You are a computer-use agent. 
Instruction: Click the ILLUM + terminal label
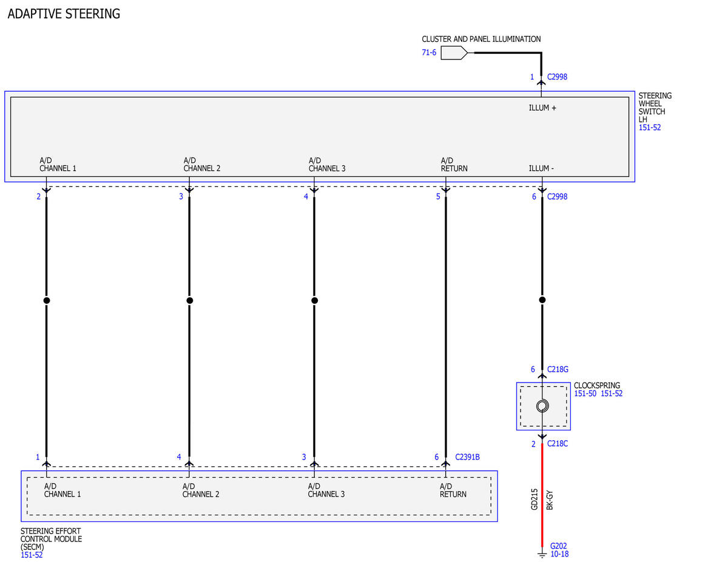pos(542,108)
